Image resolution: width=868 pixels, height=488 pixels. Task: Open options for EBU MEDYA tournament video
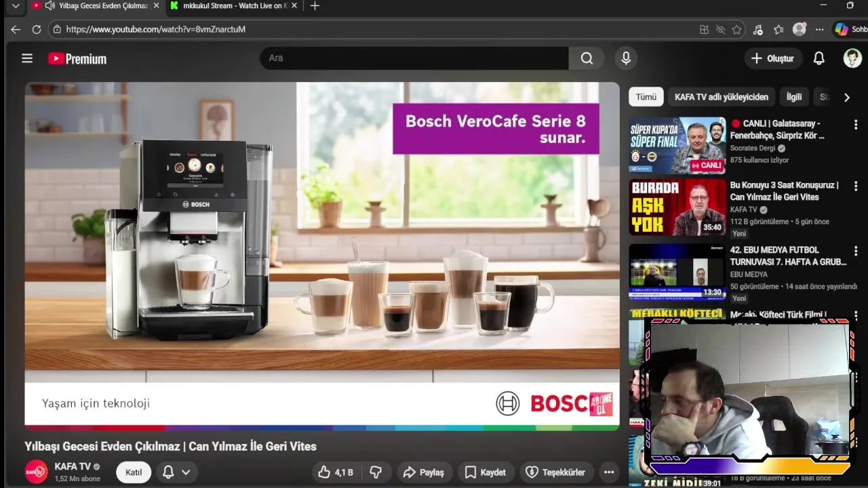[856, 251]
